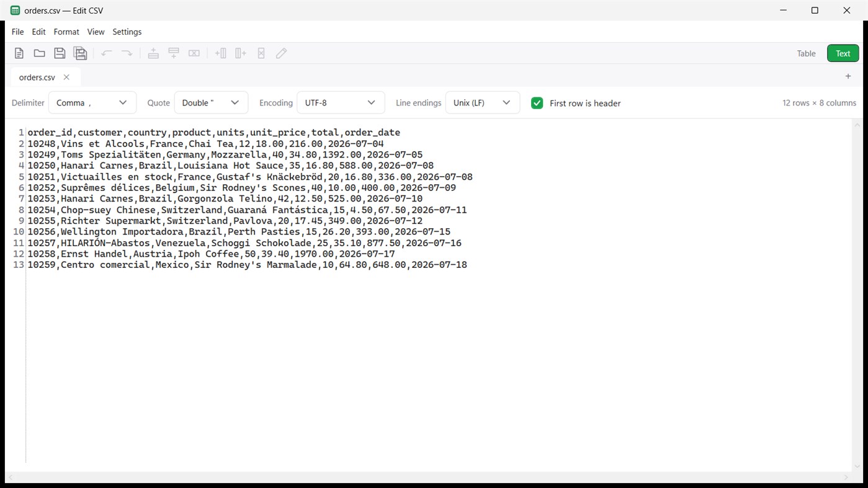Viewport: 868px width, 488px height.
Task: Save the file with floppy icon
Action: (x=60, y=53)
